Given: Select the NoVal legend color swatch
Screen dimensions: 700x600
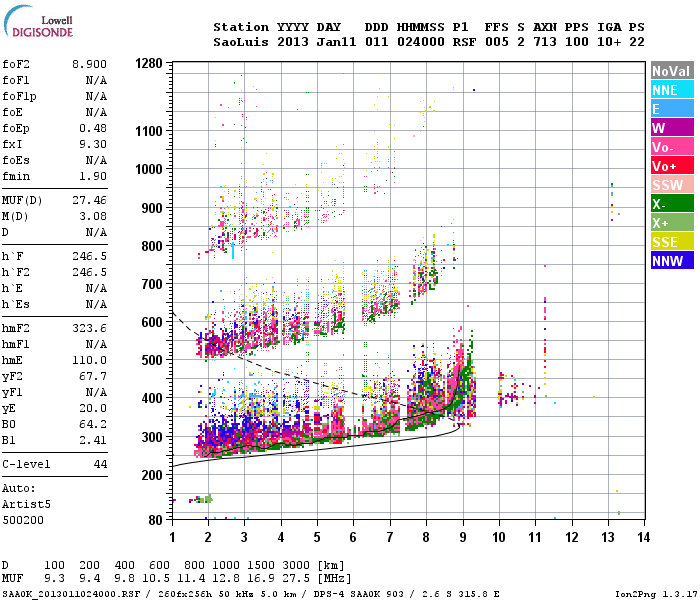Looking at the screenshot, I should click(672, 71).
